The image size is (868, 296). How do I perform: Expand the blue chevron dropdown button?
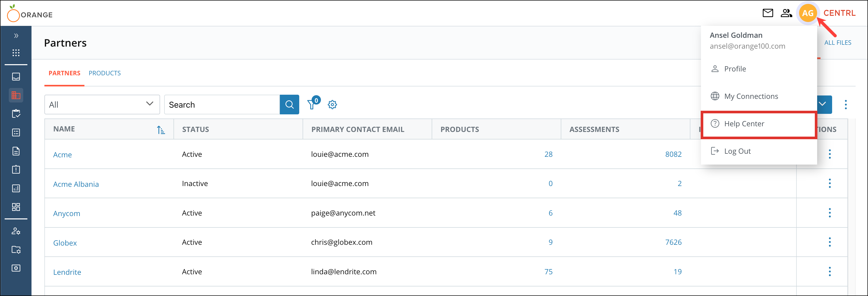823,104
